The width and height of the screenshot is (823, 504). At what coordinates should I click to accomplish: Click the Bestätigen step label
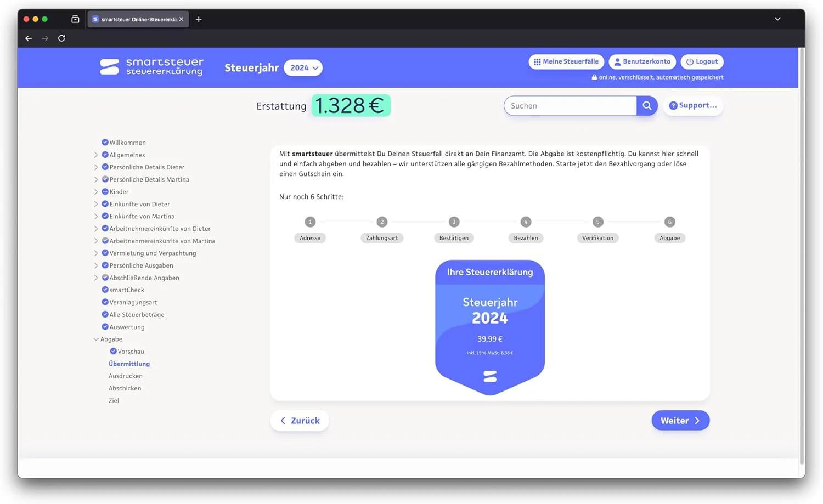click(x=454, y=237)
